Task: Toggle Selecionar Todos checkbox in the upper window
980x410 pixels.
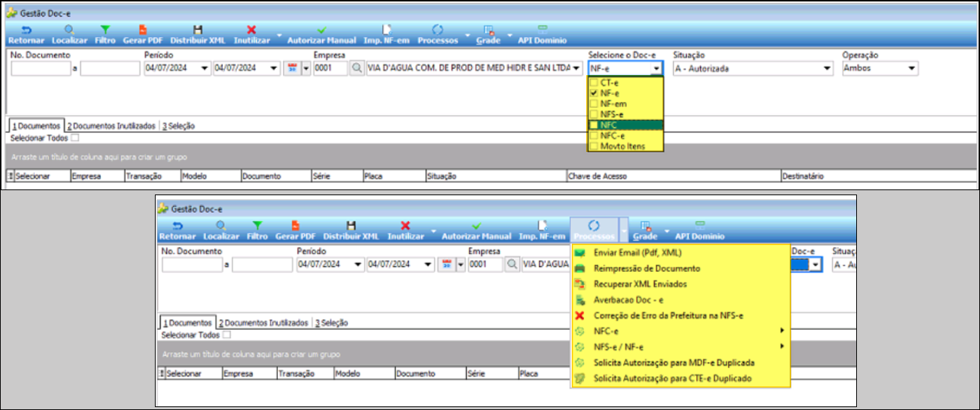Action: [75, 137]
